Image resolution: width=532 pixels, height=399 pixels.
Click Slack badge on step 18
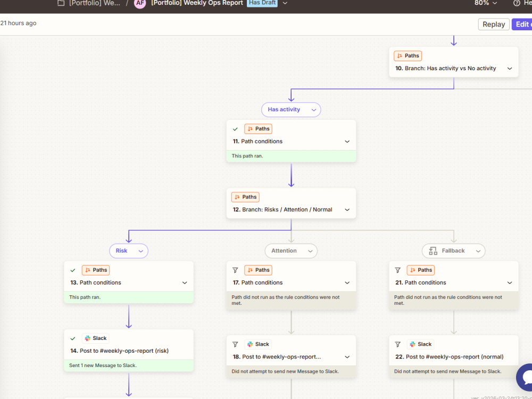click(258, 344)
